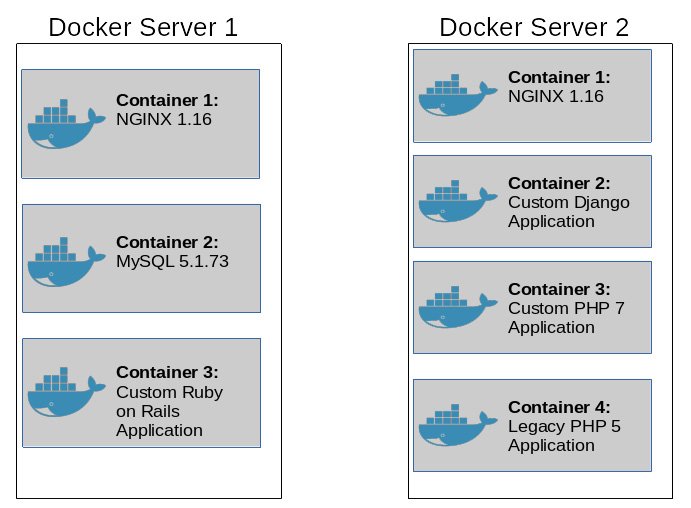Click "NGINX 1.16" text in Docker Server 2
Image resolution: width=691 pixels, height=508 pixels.
[x=555, y=96]
